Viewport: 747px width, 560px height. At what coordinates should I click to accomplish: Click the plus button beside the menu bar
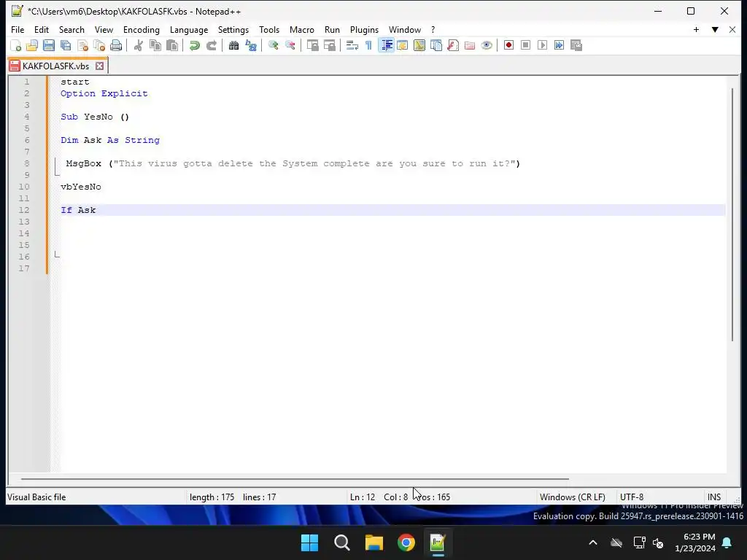(x=696, y=29)
